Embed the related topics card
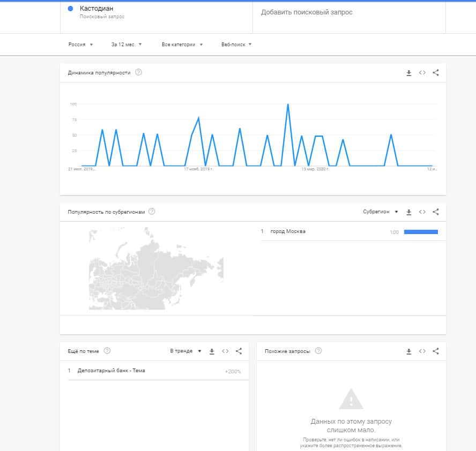476x451 pixels. click(225, 351)
